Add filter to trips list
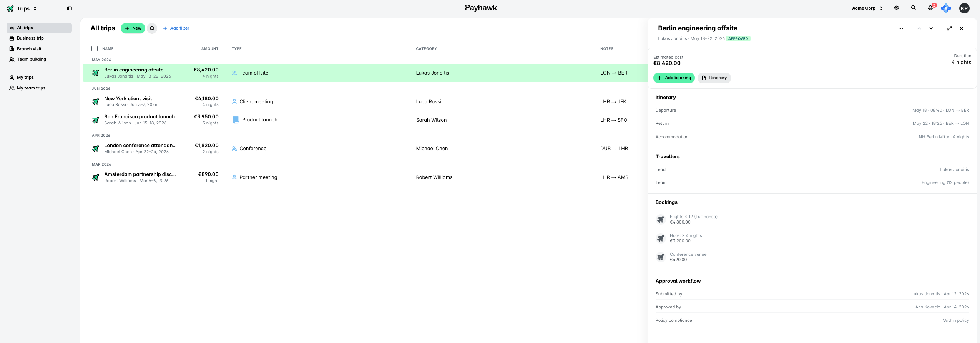This screenshot has width=980, height=343. [x=176, y=28]
